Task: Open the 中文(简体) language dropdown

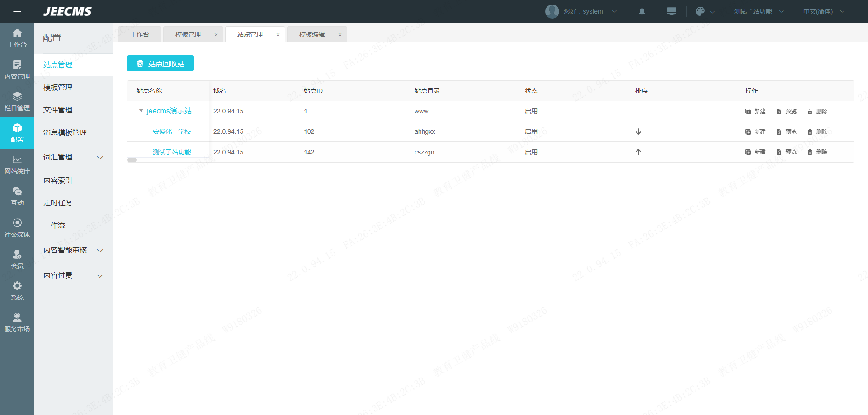Action: (x=823, y=11)
